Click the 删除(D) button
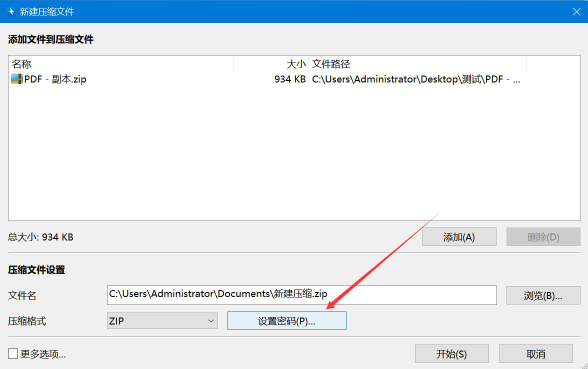588x369 pixels. [x=543, y=237]
